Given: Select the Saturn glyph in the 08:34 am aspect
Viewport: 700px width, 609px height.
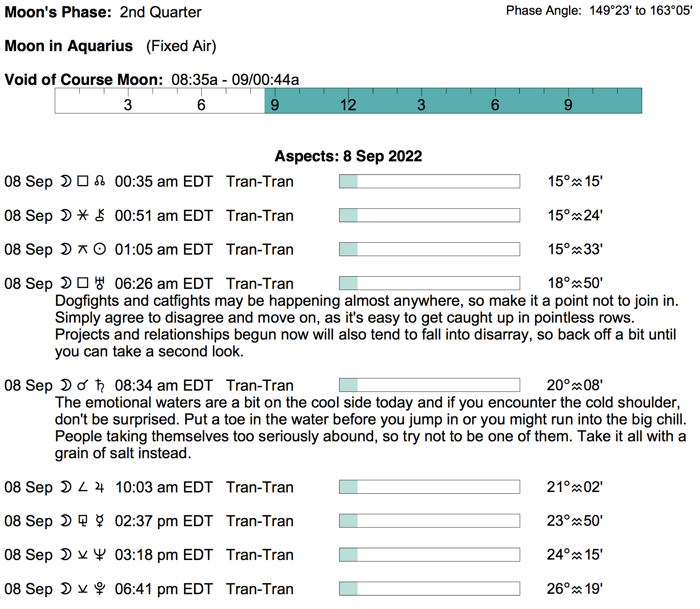Looking at the screenshot, I should [x=100, y=385].
